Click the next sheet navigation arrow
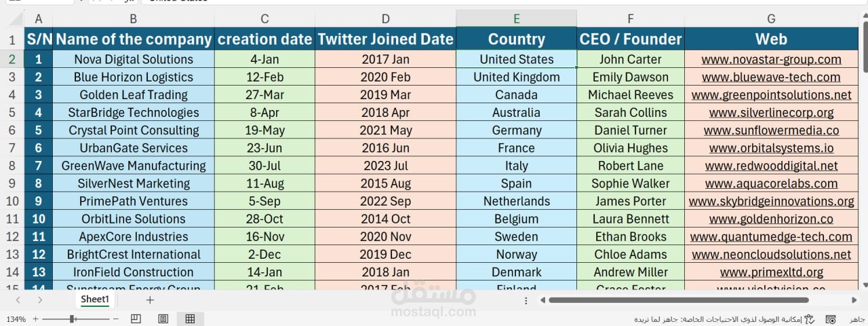868x326 pixels. click(40, 300)
